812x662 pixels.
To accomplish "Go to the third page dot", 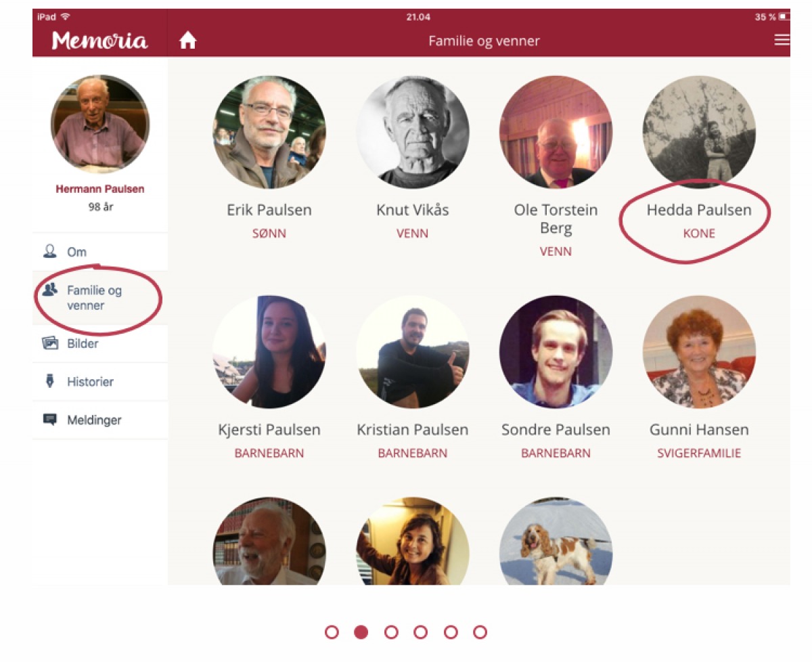I will (x=391, y=632).
